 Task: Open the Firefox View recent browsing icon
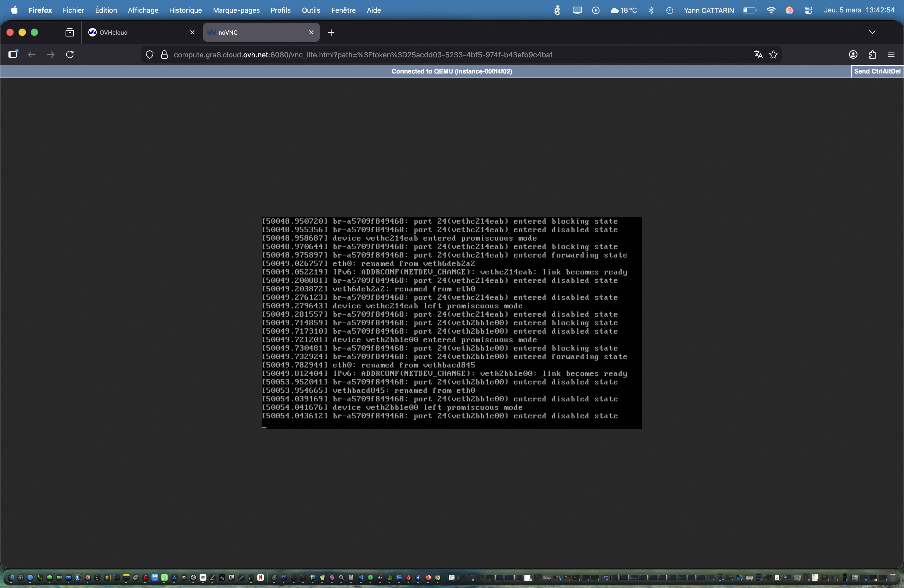(70, 33)
